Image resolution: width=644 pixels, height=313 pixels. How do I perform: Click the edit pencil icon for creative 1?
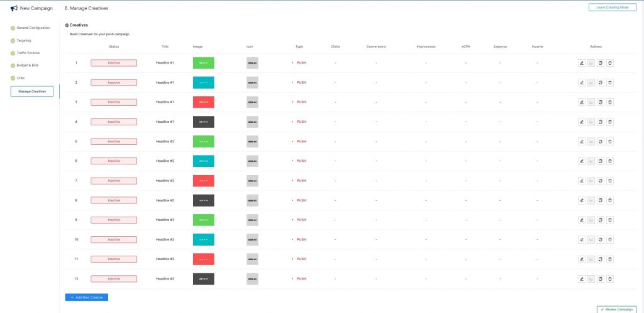click(x=582, y=63)
